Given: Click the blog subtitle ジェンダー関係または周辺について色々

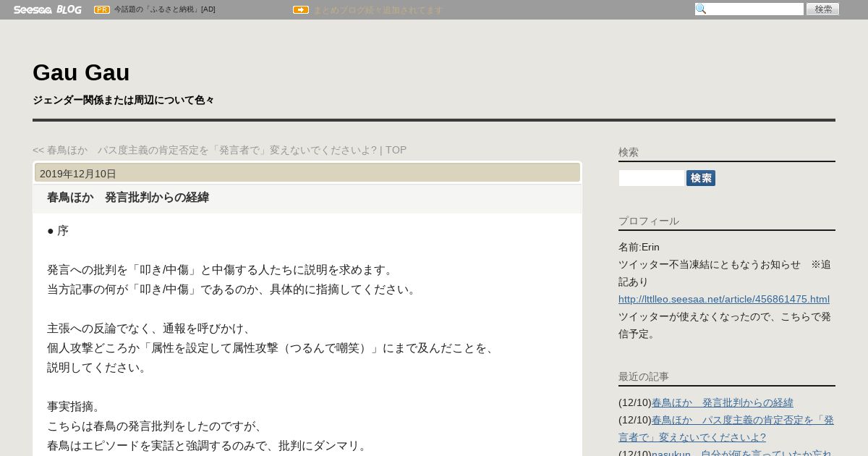Looking at the screenshot, I should [x=124, y=100].
